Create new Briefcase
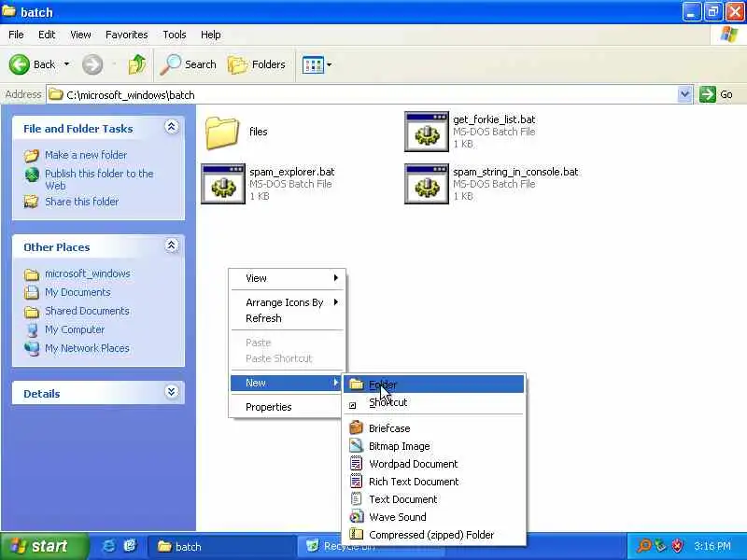This screenshot has height=560, width=747. [433, 428]
